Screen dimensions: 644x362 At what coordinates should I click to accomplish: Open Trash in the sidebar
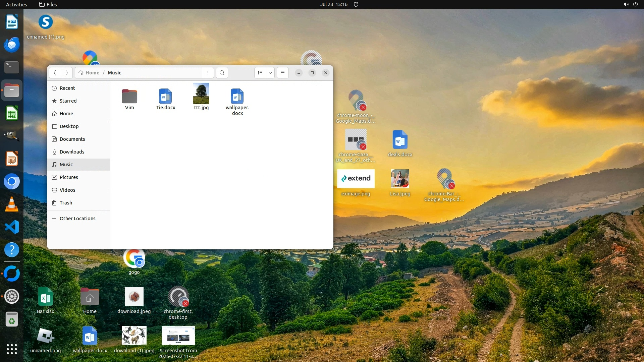pyautogui.click(x=66, y=203)
